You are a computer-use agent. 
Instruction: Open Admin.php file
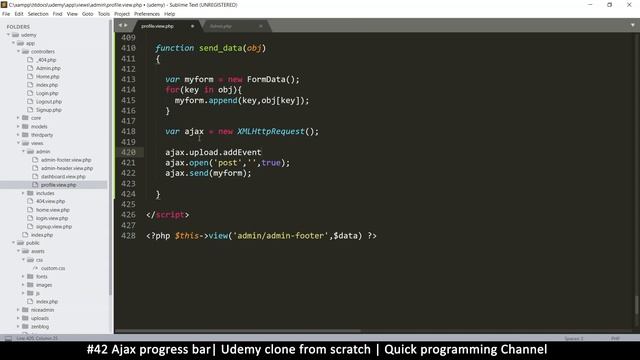(x=48, y=68)
